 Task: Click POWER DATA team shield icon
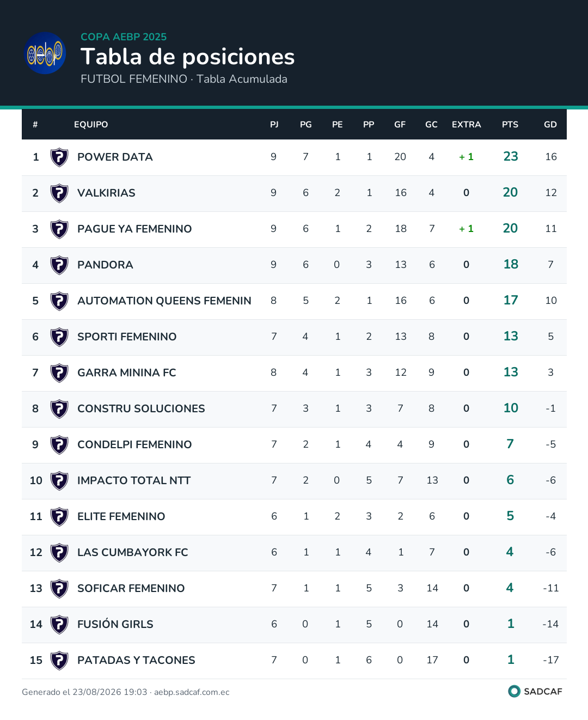coord(59,157)
